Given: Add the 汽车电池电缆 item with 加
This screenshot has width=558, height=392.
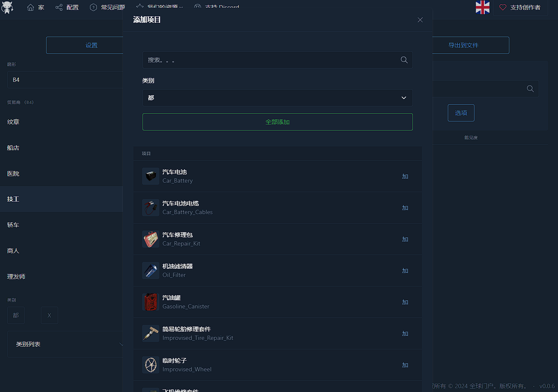Looking at the screenshot, I should pyautogui.click(x=405, y=208).
